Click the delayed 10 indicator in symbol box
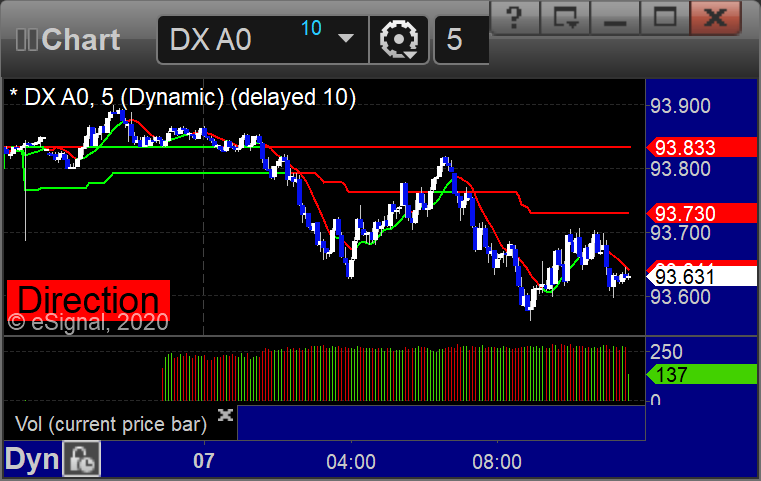 [x=311, y=28]
